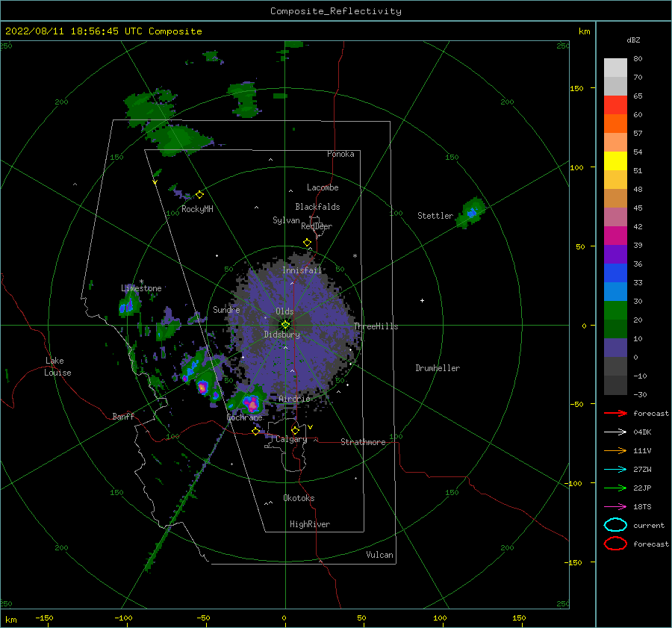This screenshot has width=672, height=628.
Task: Click the Banff label
Action: coord(123,416)
